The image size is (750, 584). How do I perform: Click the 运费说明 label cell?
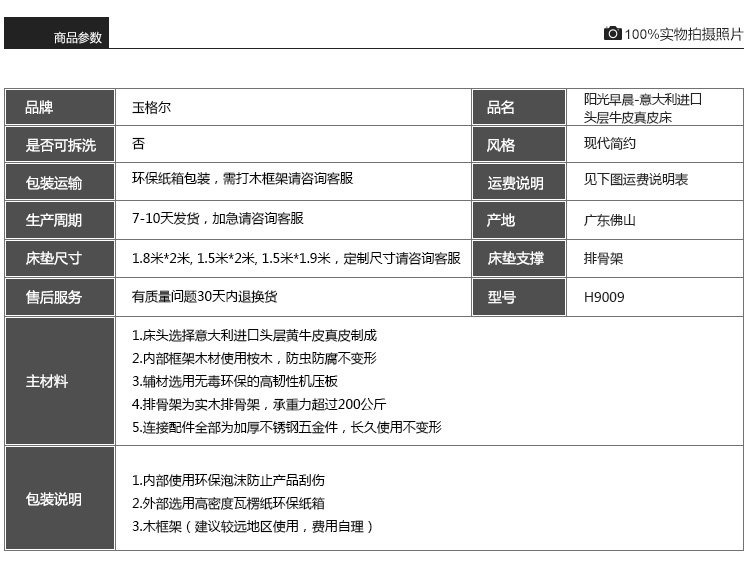[x=519, y=182]
